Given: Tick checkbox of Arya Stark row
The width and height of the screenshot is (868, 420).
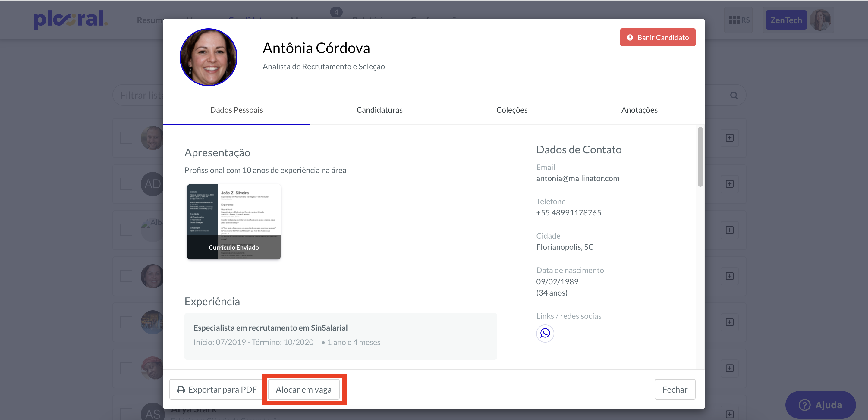Looking at the screenshot, I should click(x=126, y=414).
